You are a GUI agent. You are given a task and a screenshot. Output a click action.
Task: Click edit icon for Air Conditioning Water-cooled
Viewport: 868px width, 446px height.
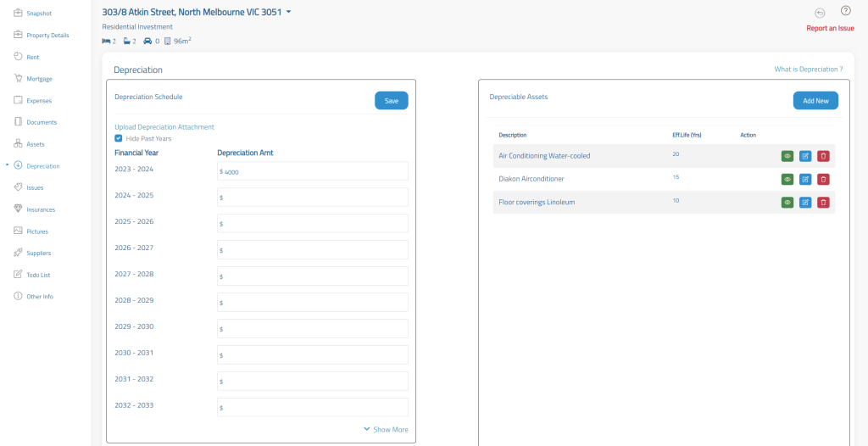(805, 156)
